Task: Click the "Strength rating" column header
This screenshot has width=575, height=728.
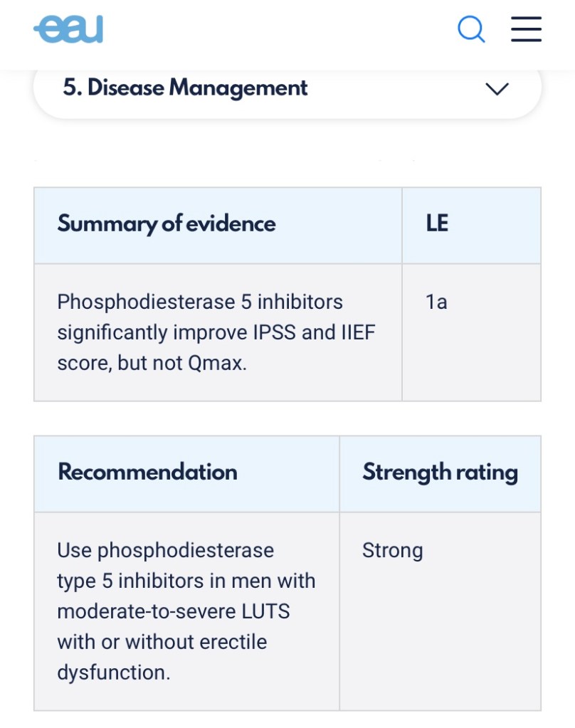Action: click(440, 472)
